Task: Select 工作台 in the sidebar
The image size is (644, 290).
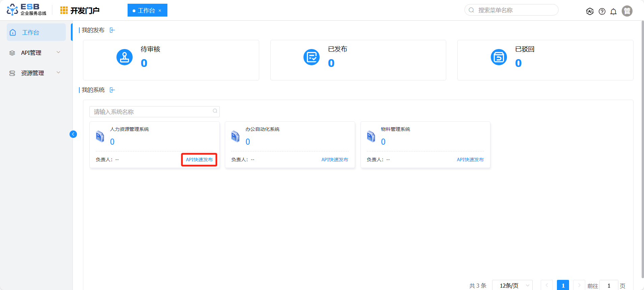Action: [x=36, y=32]
